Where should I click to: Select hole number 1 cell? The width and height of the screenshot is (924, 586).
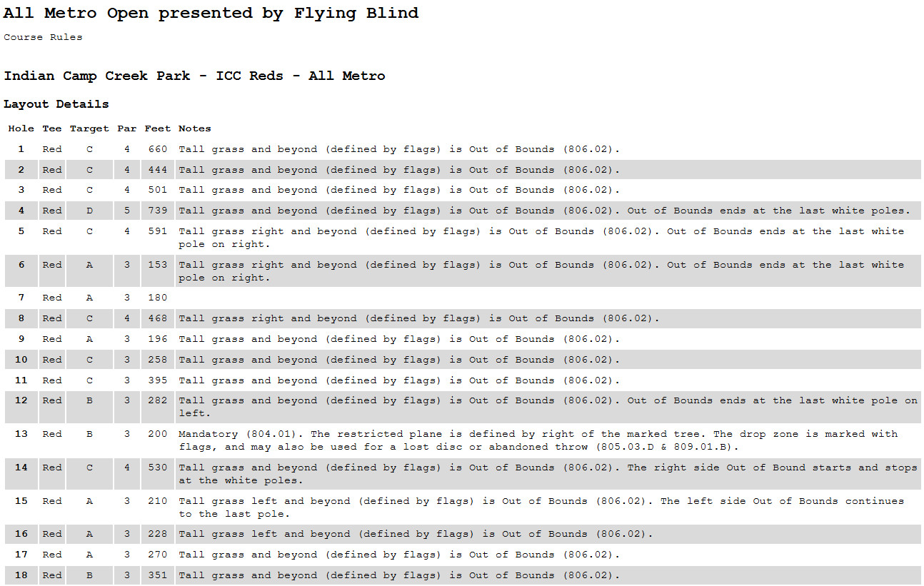point(21,149)
